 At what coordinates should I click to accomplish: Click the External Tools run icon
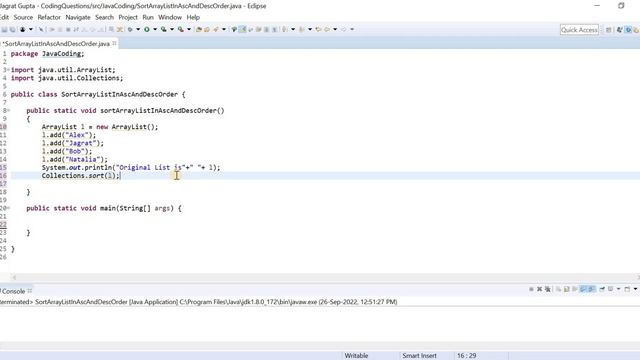click(181, 29)
